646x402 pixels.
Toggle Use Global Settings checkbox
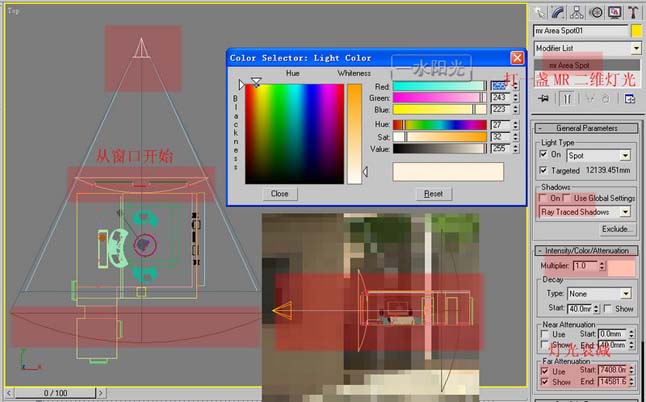566,198
